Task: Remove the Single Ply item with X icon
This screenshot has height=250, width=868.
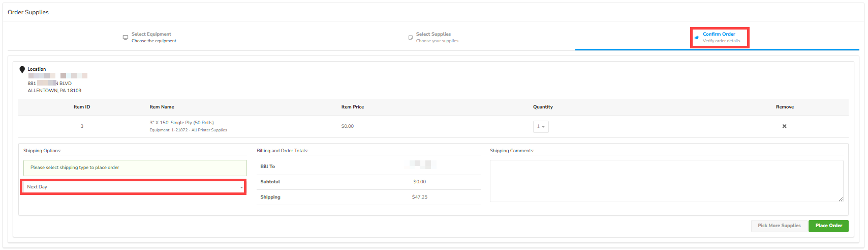Action: pos(784,126)
